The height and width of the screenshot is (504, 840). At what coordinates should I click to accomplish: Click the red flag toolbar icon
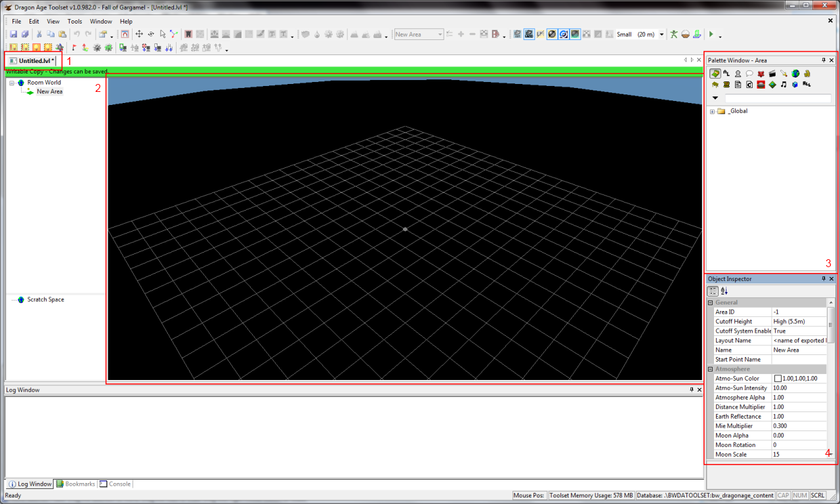pyautogui.click(x=73, y=47)
